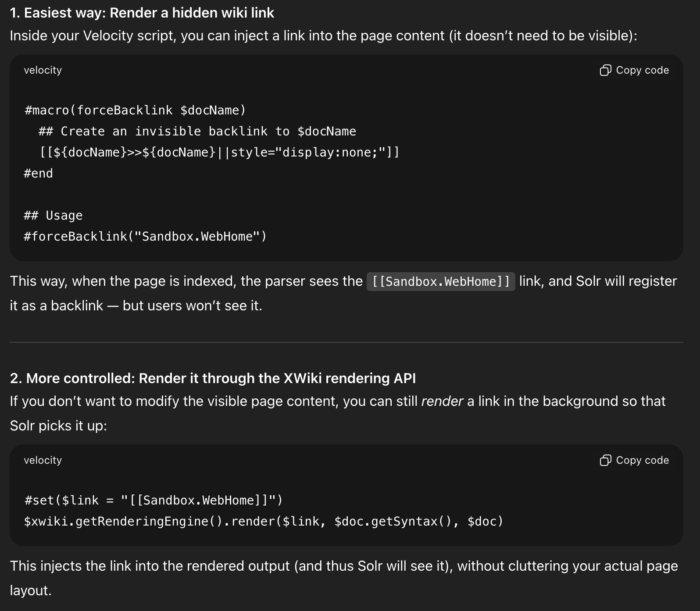Screen dimensions: 700x611
Task: Click the italicized word "render" in the paragraph
Action: (442, 401)
